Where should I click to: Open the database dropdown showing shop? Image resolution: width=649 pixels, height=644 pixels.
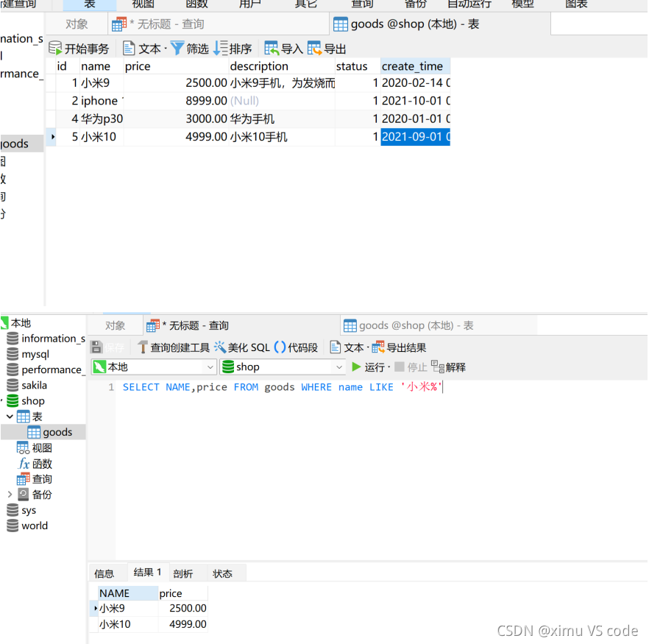[283, 367]
